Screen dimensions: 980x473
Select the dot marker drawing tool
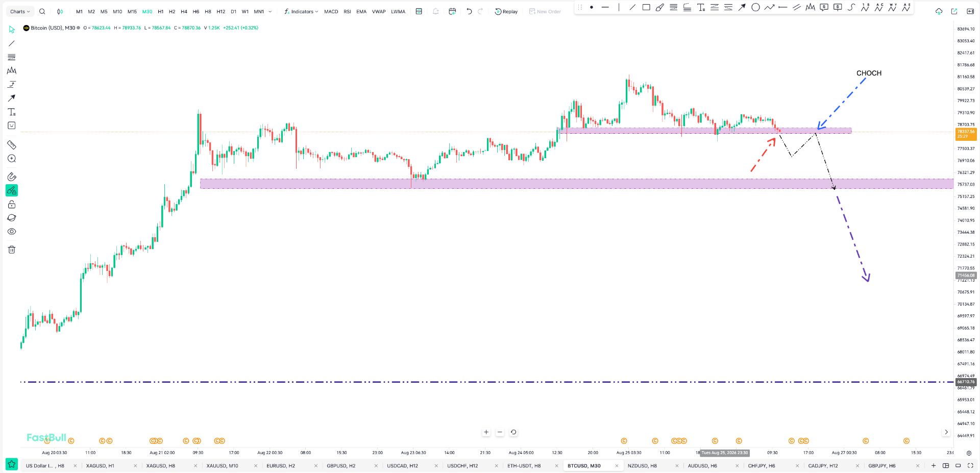592,7
